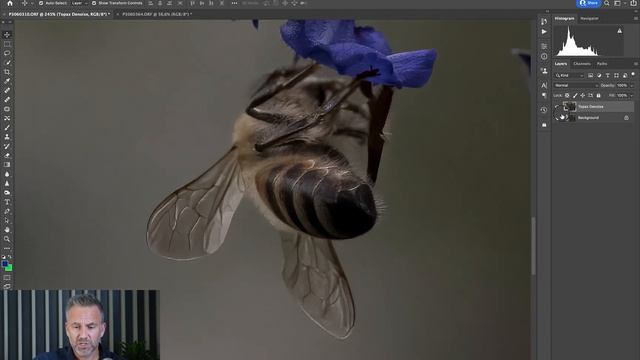This screenshot has height=360, width=640.
Task: Switch to the Navigator tab
Action: tap(589, 18)
